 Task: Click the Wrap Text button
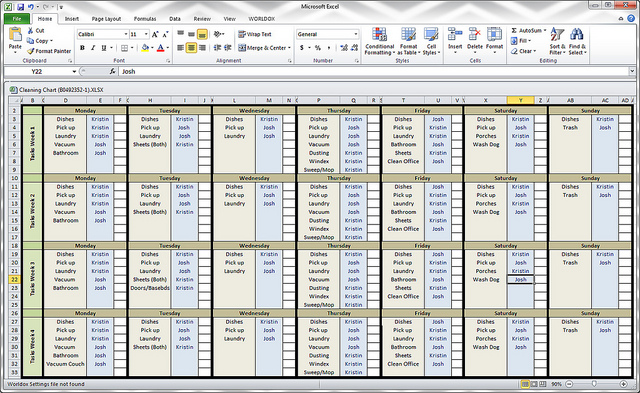click(255, 34)
